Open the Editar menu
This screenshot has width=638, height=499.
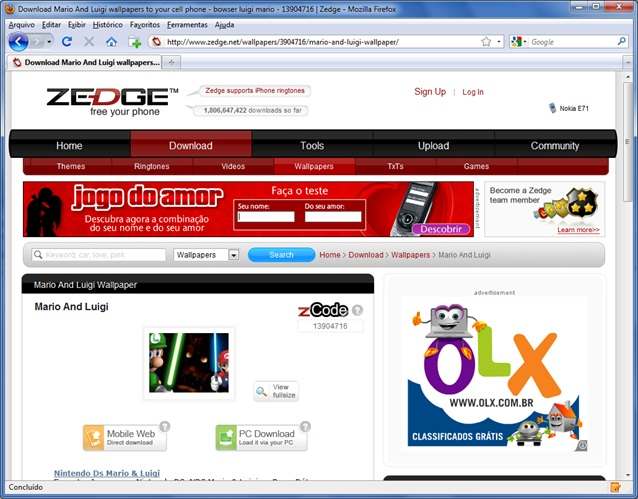51,25
